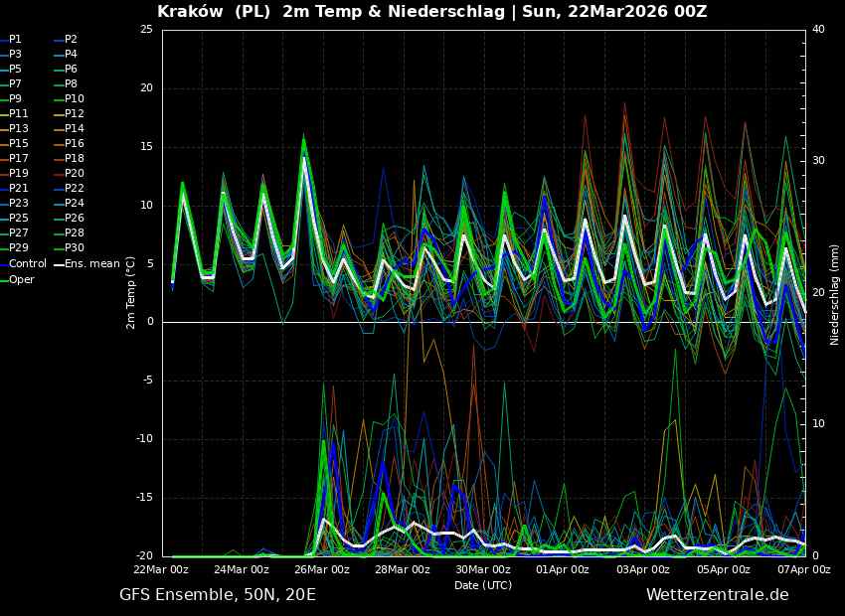The image size is (845, 616).
Task: Click legend entry P21
Action: coord(14,188)
